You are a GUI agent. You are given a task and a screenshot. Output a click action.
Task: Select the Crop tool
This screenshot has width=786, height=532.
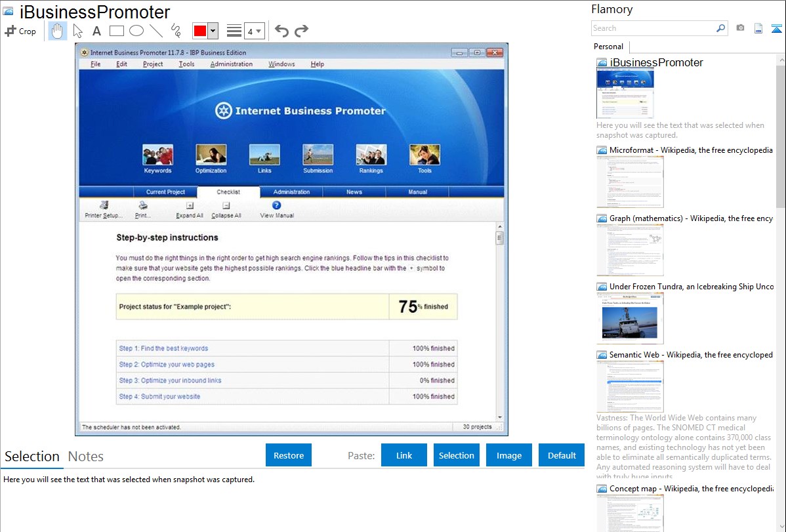click(20, 31)
